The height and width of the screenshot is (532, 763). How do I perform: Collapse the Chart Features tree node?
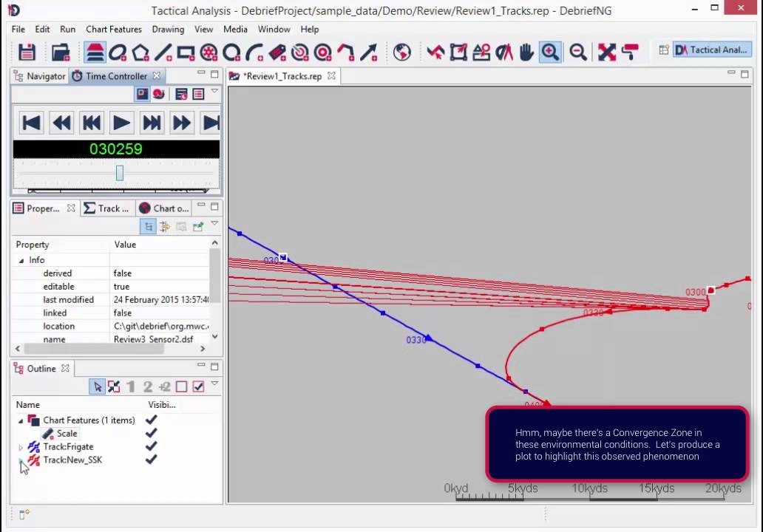point(21,420)
